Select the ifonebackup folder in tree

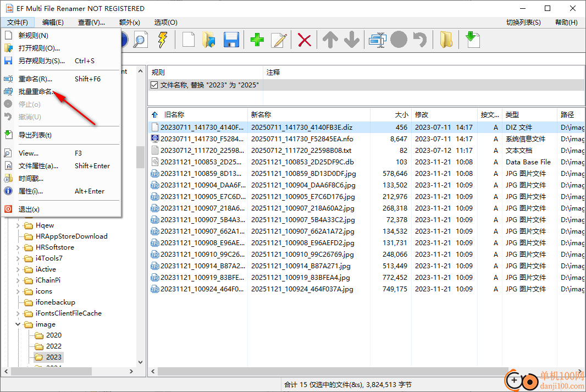click(56, 302)
